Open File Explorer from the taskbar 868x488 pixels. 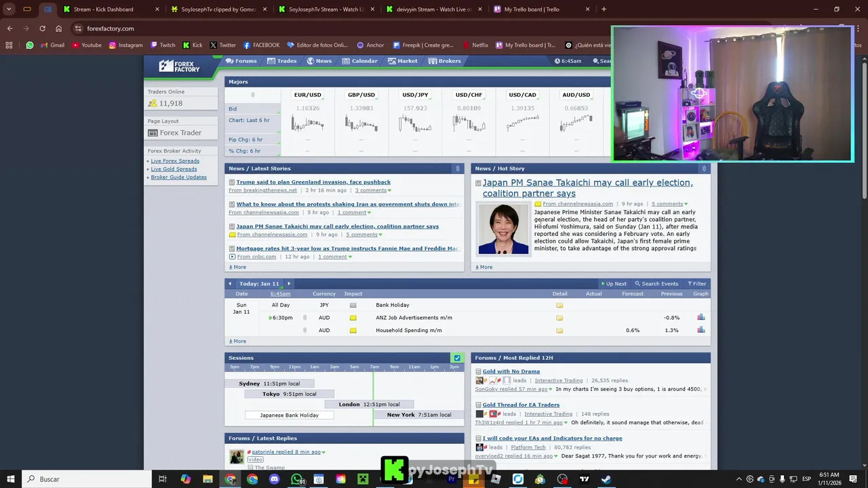[x=208, y=479]
